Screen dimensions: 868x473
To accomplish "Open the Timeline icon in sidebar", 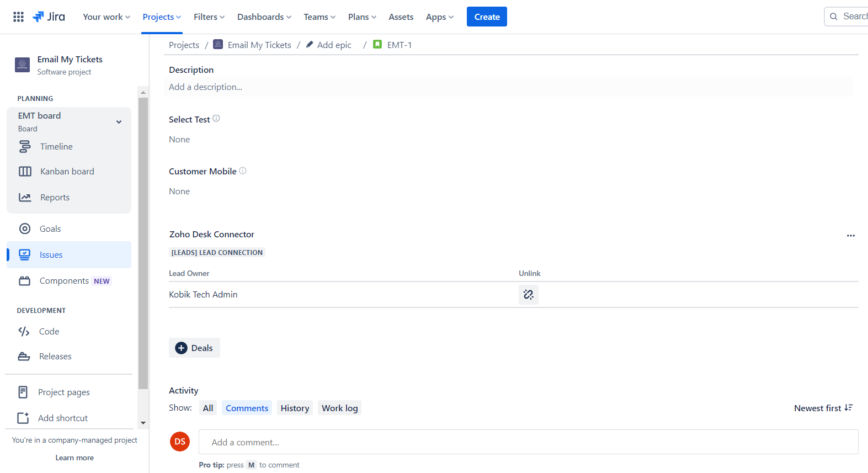I will [25, 146].
